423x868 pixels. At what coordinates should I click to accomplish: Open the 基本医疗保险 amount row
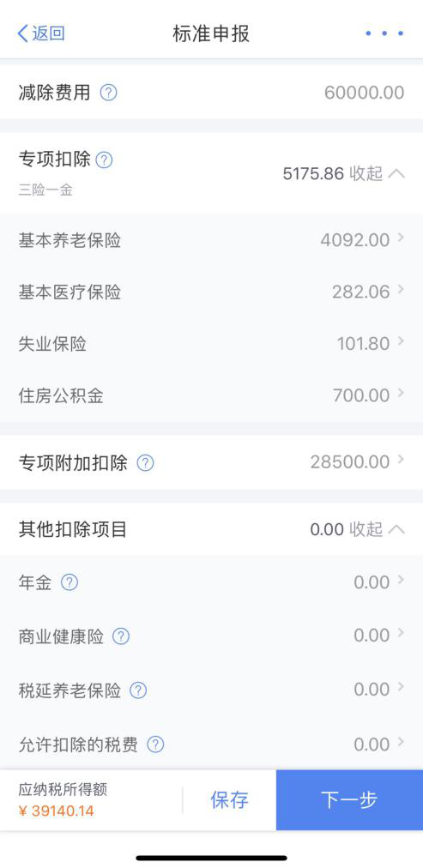(x=211, y=292)
